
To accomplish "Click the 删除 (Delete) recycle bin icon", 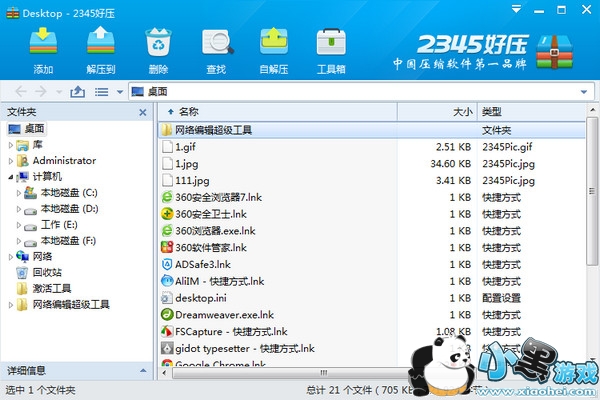I will [158, 42].
